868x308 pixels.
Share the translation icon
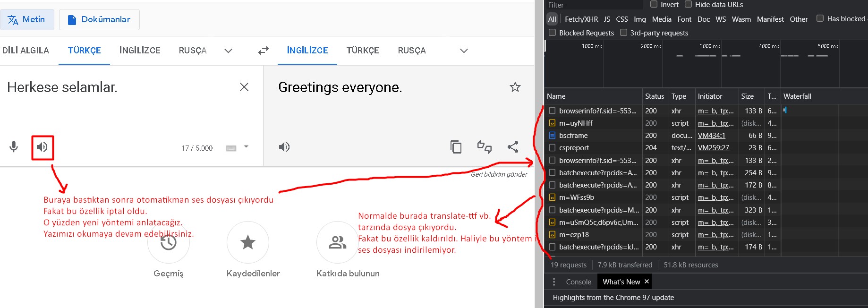click(x=513, y=147)
